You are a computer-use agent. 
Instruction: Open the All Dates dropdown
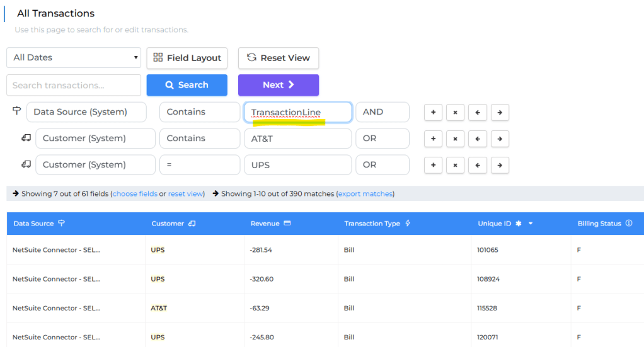(x=74, y=57)
